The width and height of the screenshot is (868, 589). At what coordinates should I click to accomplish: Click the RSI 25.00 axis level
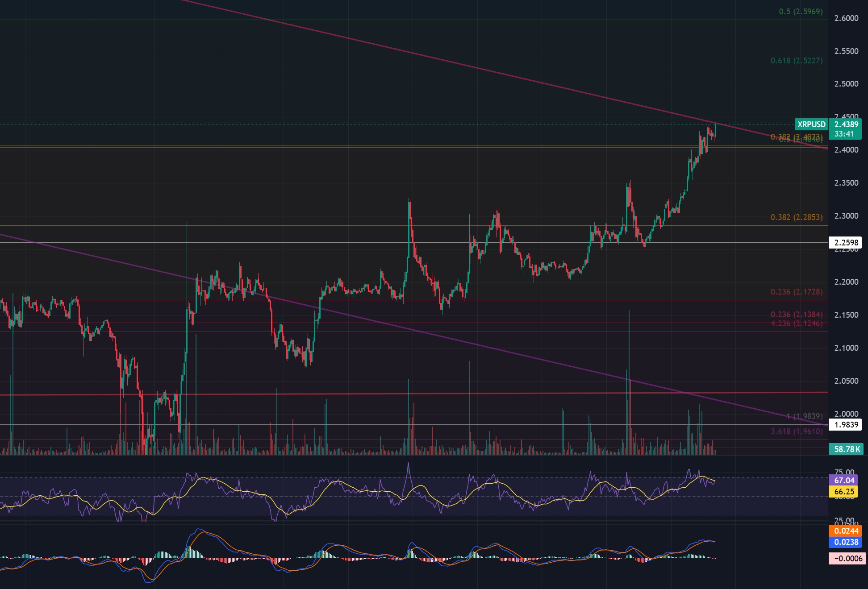click(844, 521)
